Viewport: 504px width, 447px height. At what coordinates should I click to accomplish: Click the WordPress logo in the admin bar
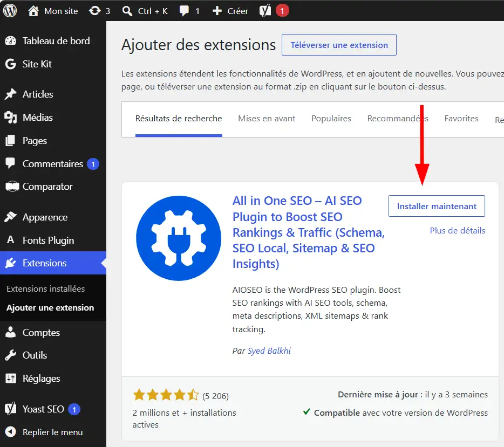click(10, 11)
